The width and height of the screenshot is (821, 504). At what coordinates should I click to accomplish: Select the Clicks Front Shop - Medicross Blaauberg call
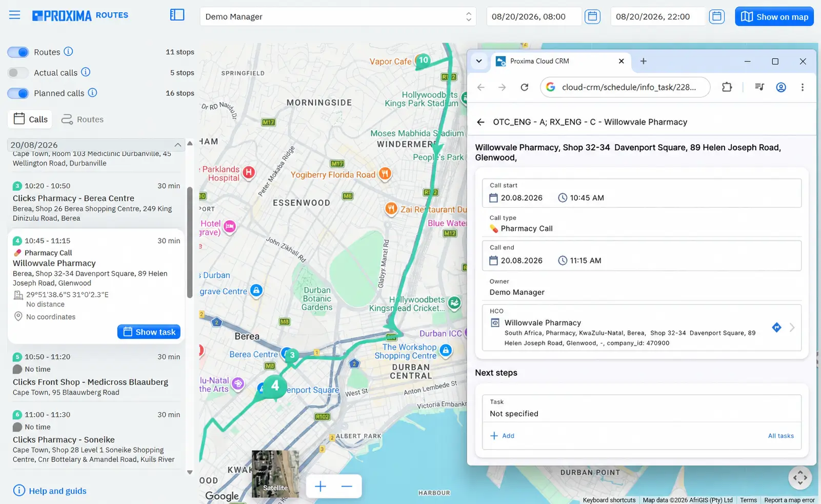coord(96,374)
